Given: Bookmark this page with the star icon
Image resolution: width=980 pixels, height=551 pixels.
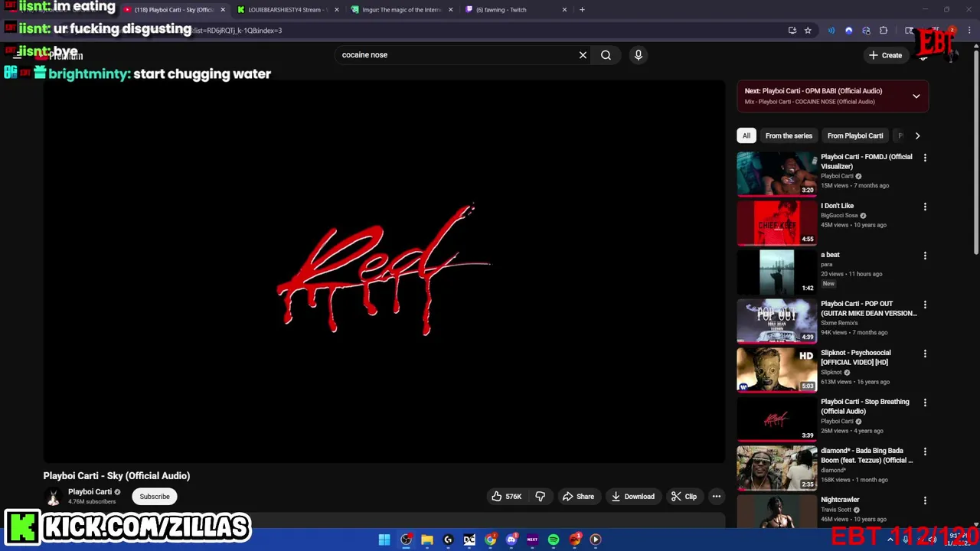Looking at the screenshot, I should pos(808,31).
